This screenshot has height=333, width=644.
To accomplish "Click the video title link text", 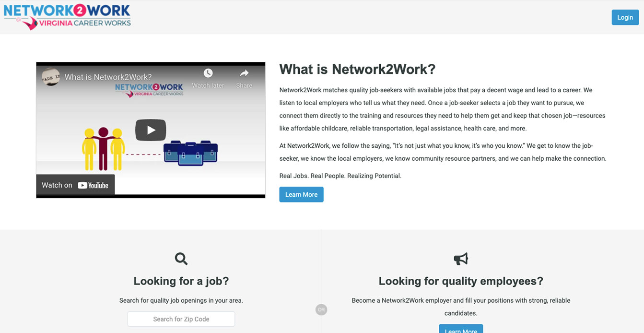I will click(108, 77).
